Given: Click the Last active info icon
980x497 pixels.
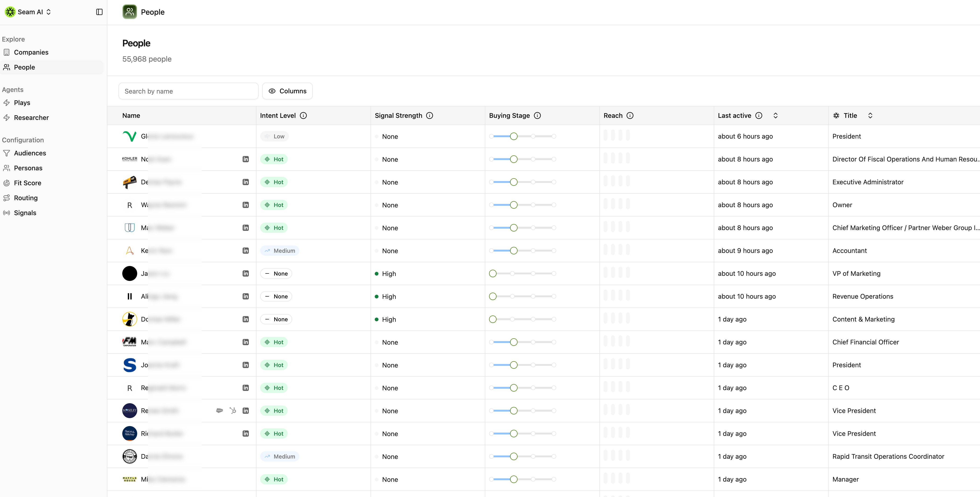Looking at the screenshot, I should tap(759, 115).
